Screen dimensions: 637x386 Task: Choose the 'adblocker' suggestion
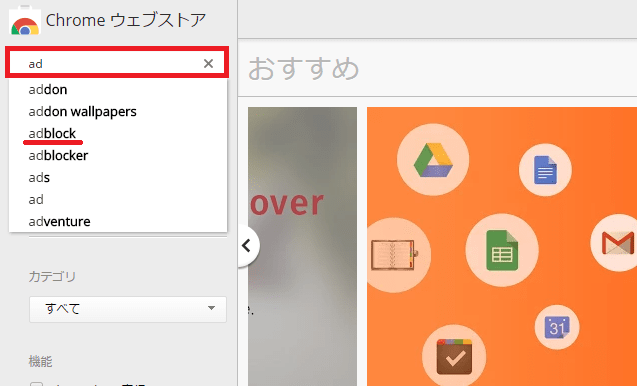click(x=58, y=155)
